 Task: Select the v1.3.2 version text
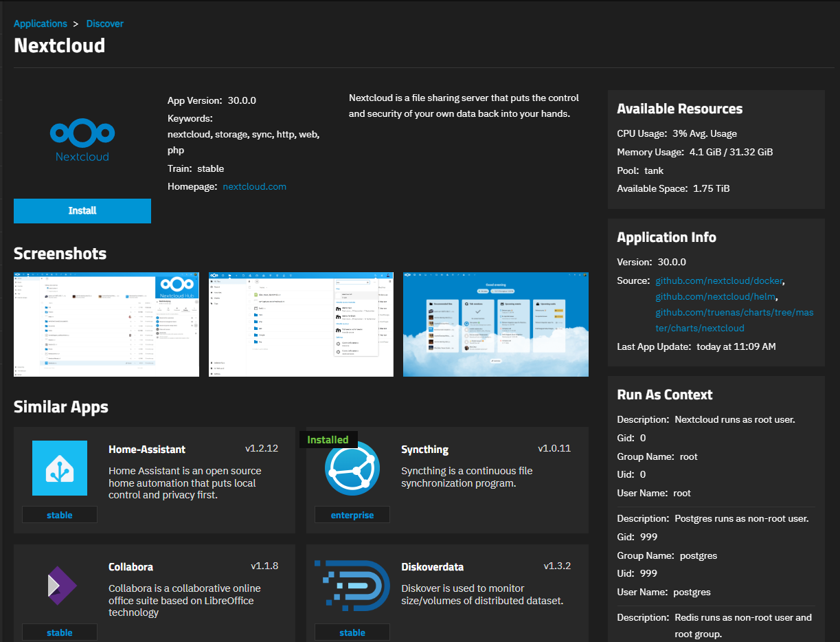[x=557, y=566]
